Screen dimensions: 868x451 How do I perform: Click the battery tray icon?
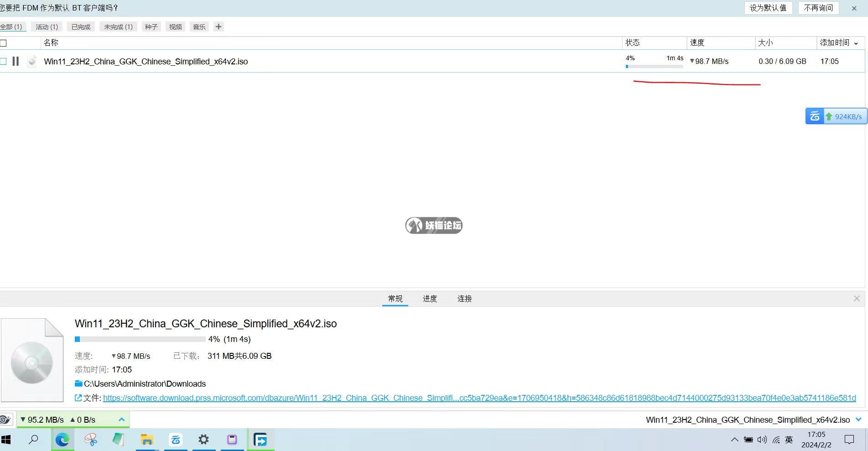click(748, 440)
